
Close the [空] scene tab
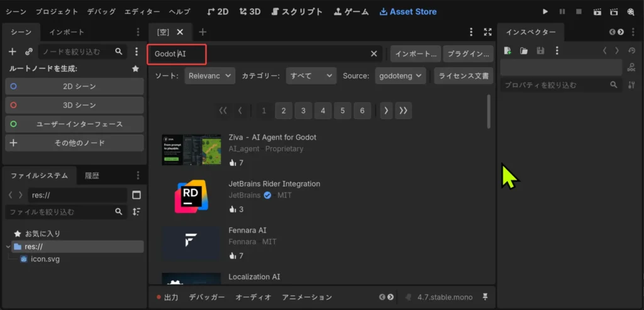[x=180, y=32]
